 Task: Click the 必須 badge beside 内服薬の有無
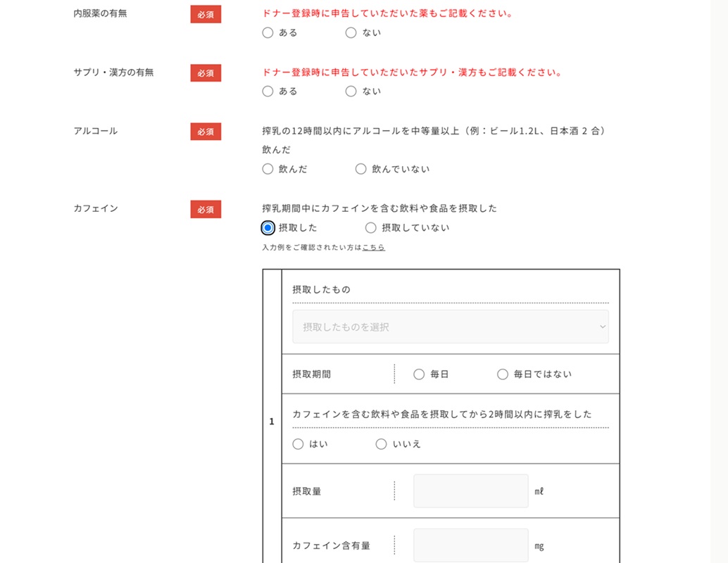[x=206, y=14]
